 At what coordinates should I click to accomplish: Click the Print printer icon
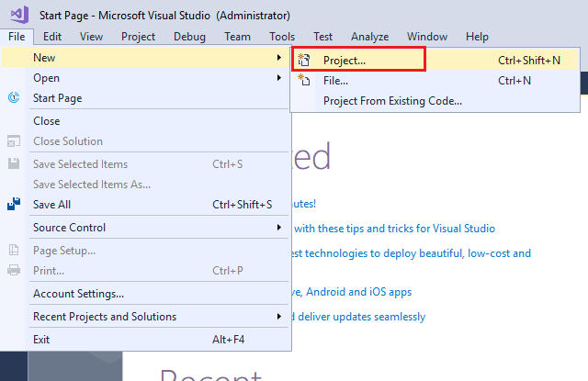pos(14,270)
